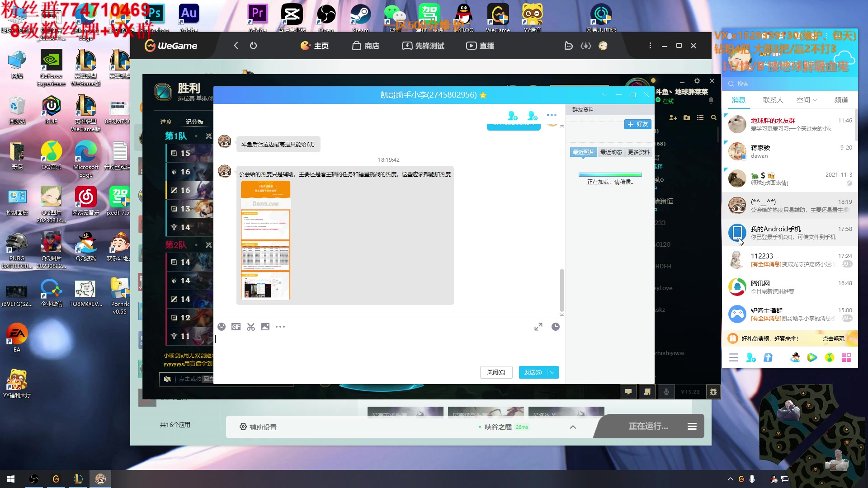Switch to 消息 tab in QQ
The width and height of the screenshot is (868, 488).
pos(739,100)
